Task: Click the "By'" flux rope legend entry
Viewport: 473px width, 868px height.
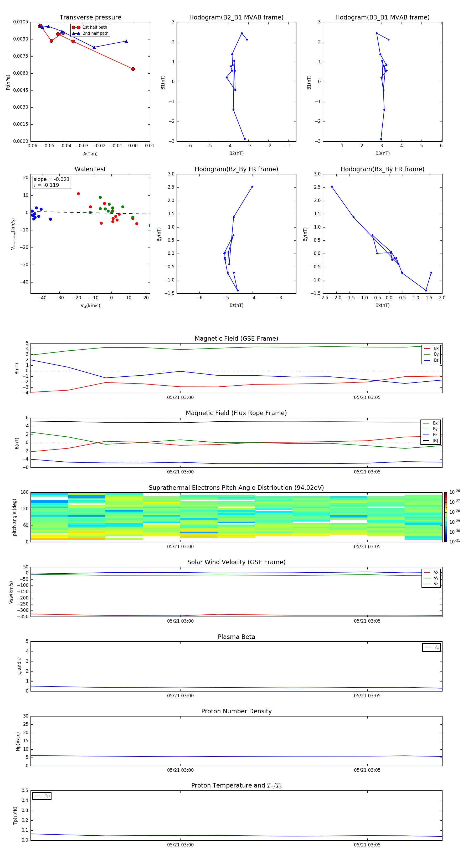Action: point(431,429)
